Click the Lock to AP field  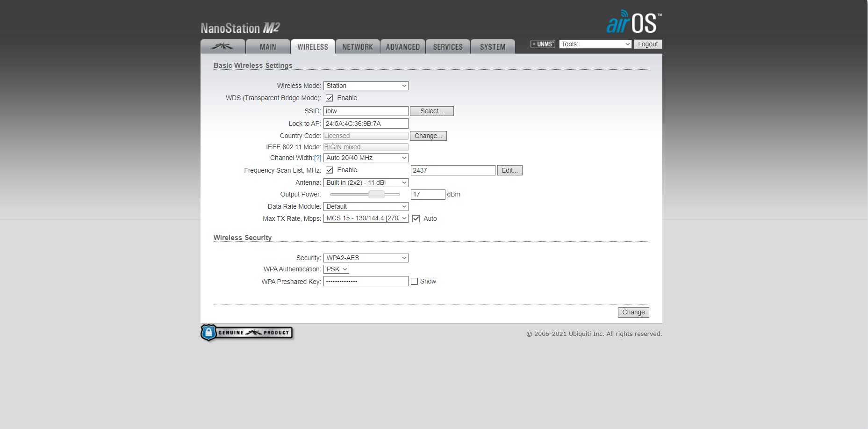coord(366,124)
